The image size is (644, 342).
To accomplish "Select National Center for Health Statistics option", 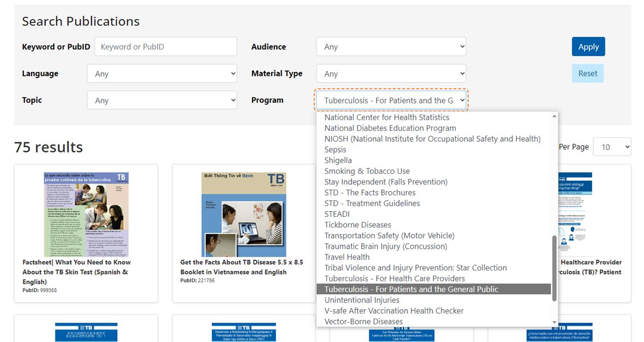I will 434,118.
